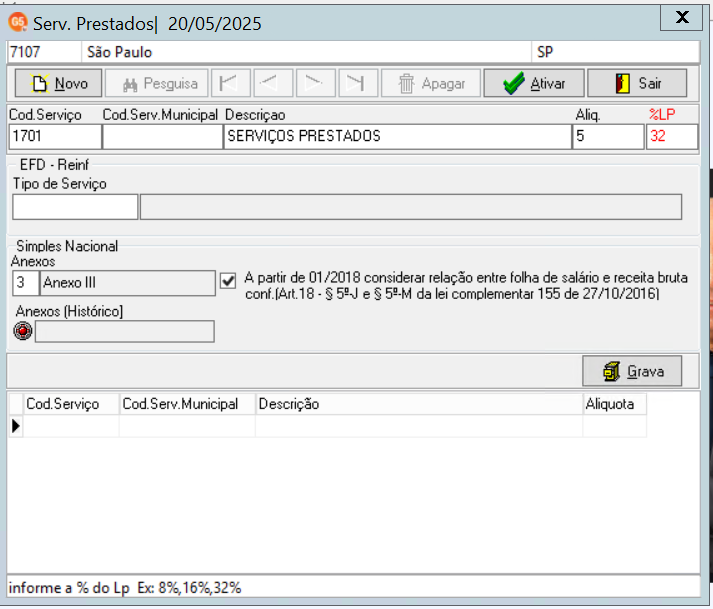Click the Anexo III description field
This screenshot has height=609, width=713.
[128, 283]
